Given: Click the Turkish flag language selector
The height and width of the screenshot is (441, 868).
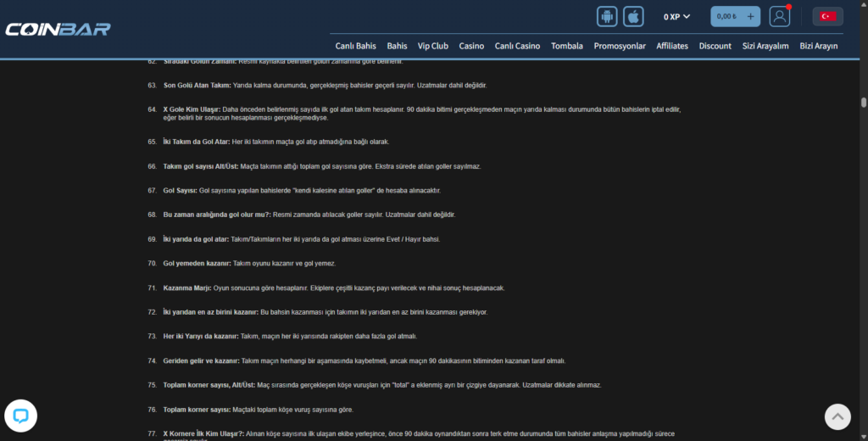Looking at the screenshot, I should click(827, 16).
